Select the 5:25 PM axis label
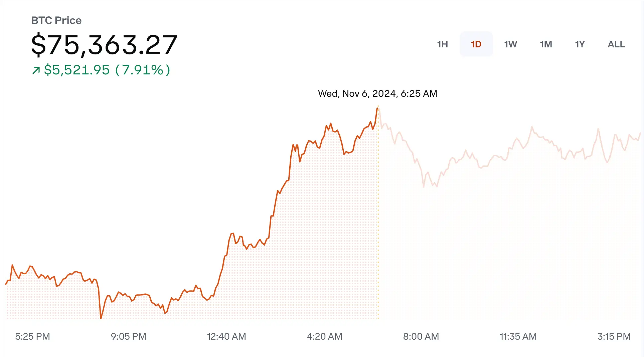 pyautogui.click(x=32, y=336)
